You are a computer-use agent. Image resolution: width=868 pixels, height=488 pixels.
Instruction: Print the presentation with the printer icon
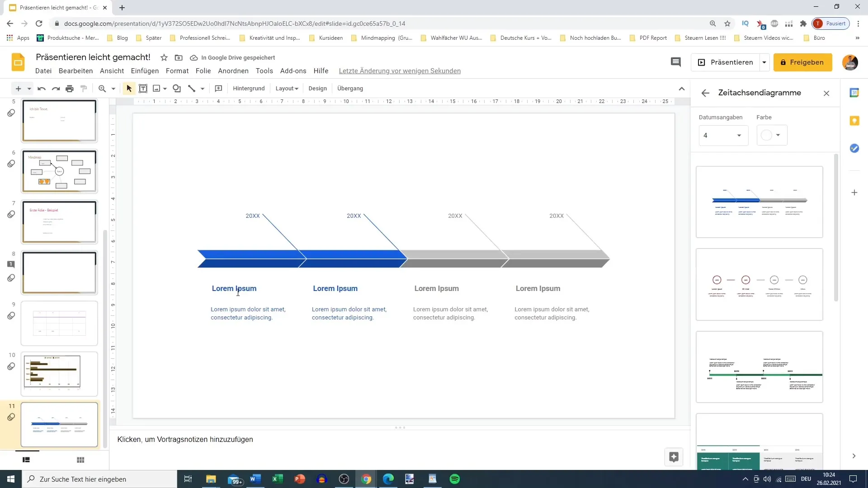(x=70, y=89)
